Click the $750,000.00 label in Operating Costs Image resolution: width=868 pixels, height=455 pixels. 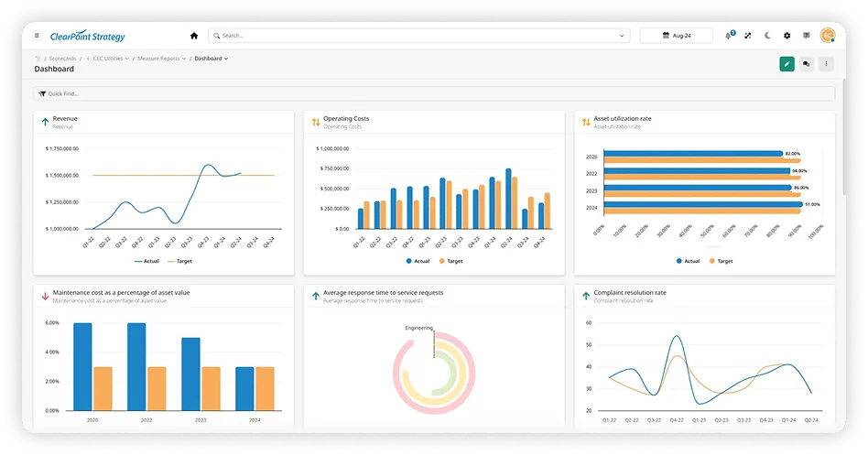coord(332,168)
